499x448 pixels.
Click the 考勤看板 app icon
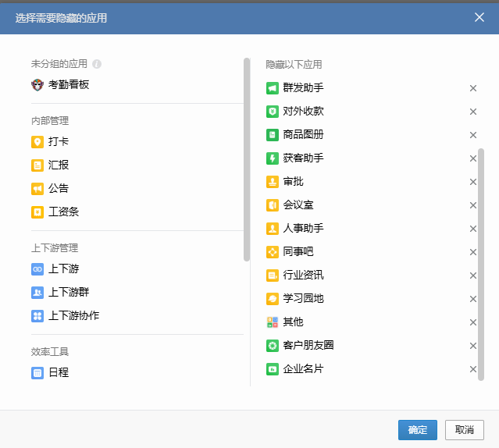[37, 84]
